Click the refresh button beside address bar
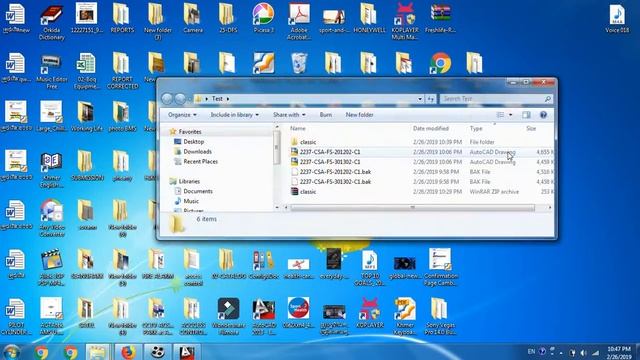 [x=431, y=99]
